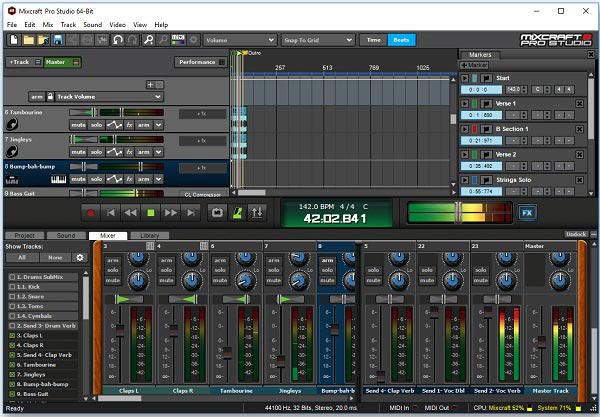The image size is (600, 417).
Task: Open the File menu
Action: pyautogui.click(x=12, y=24)
